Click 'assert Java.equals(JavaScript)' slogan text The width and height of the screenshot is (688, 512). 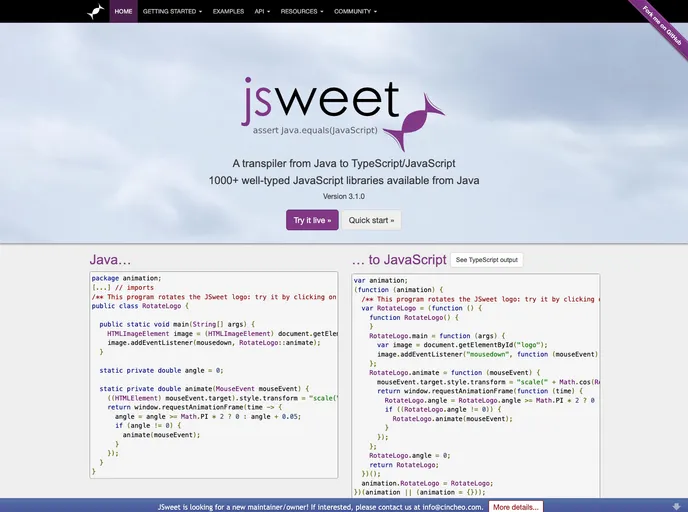[315, 130]
